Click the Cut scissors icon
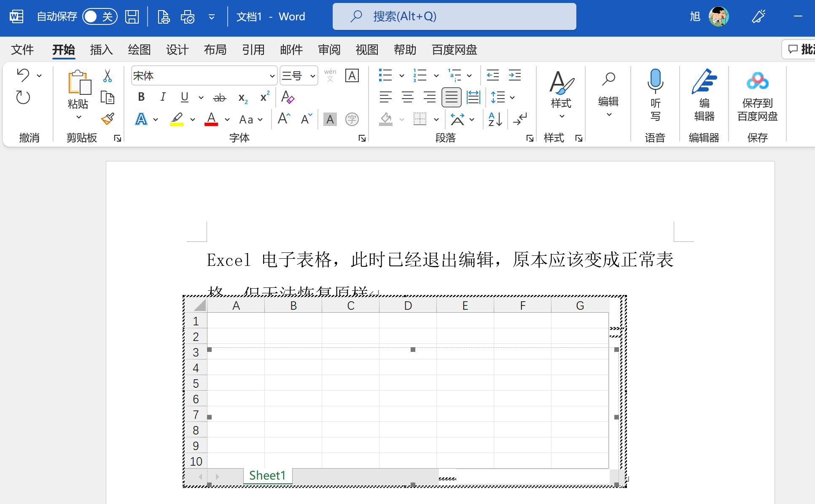 point(108,76)
